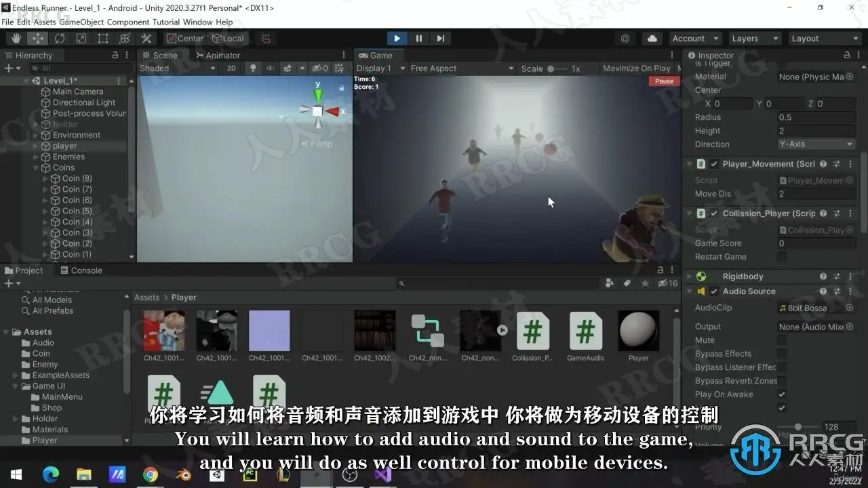Toggle scene lighting with the lightbulb icon
Image resolution: width=868 pixels, height=488 pixels.
(253, 68)
